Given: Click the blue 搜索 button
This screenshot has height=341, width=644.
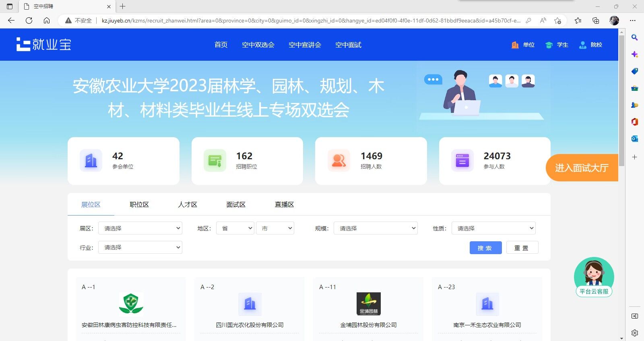Looking at the screenshot, I should (485, 248).
